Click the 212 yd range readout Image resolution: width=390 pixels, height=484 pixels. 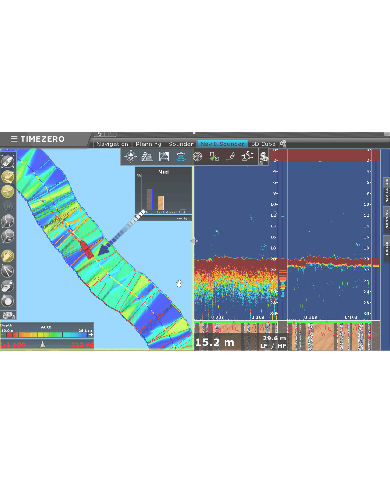pos(82,344)
